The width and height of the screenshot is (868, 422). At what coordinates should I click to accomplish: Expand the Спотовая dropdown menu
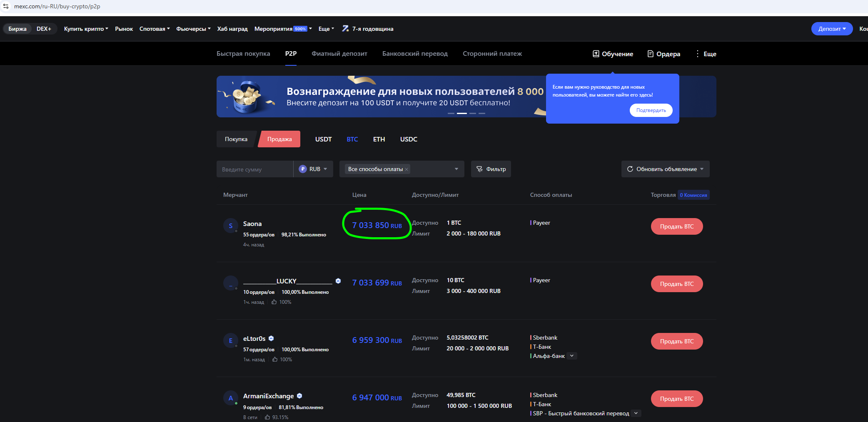tap(155, 29)
